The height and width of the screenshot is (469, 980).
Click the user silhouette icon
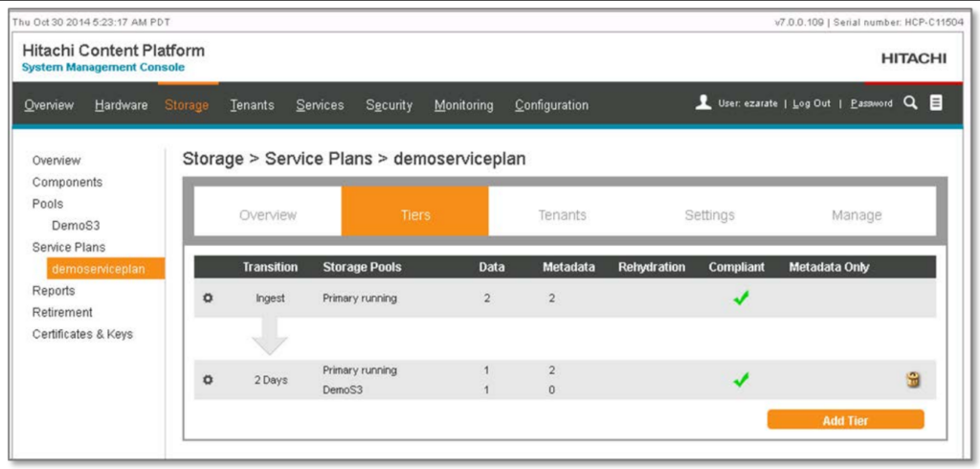point(703,103)
